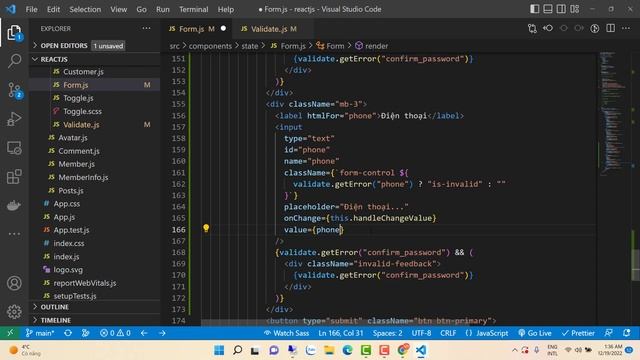Open notifications bell in status bar
The width and height of the screenshot is (640, 360).
pyautogui.click(x=627, y=333)
